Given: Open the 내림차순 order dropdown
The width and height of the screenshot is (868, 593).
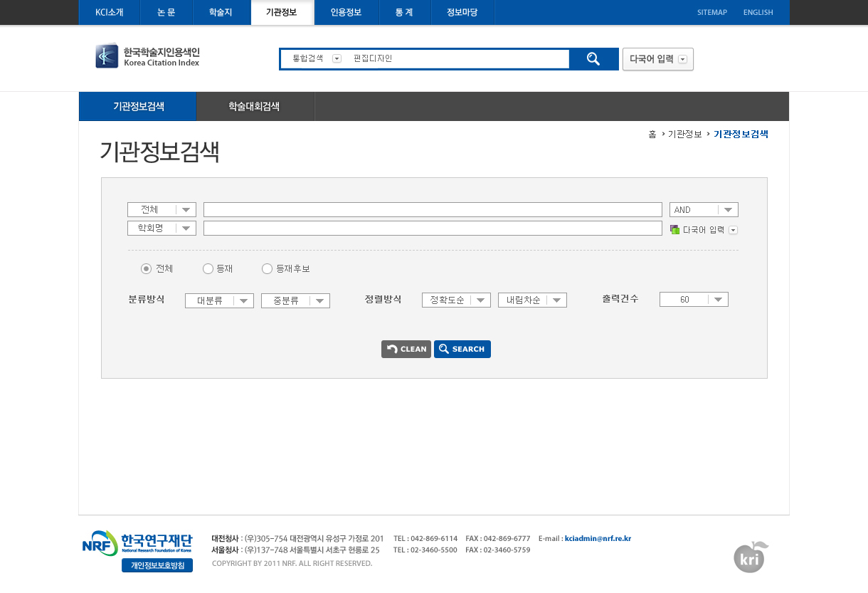Looking at the screenshot, I should click(x=532, y=300).
